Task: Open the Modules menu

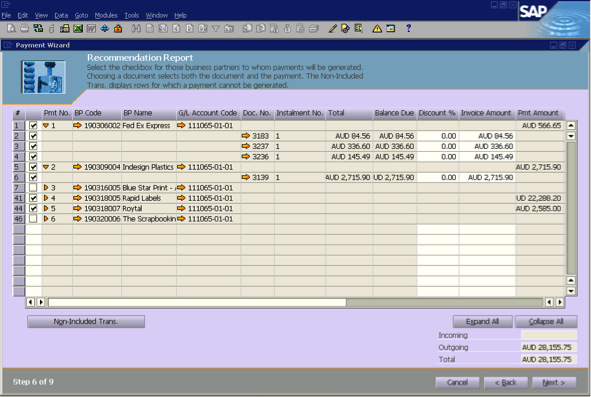Action: point(106,15)
